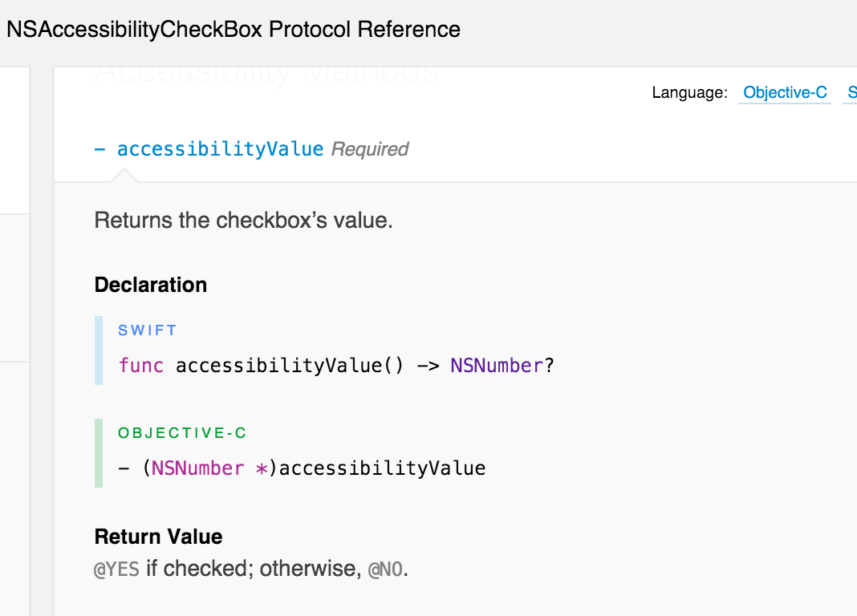Click the 'Returns the checkbox's value.' description
The height and width of the screenshot is (616, 857).
click(x=243, y=220)
